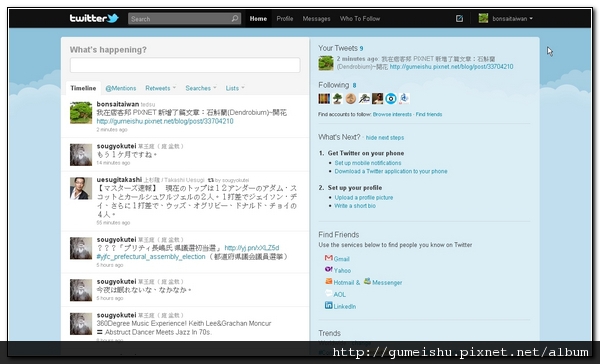Open third Following avatar, round tan icon
Image resolution: width=600 pixels, height=364 pixels.
[351, 99]
